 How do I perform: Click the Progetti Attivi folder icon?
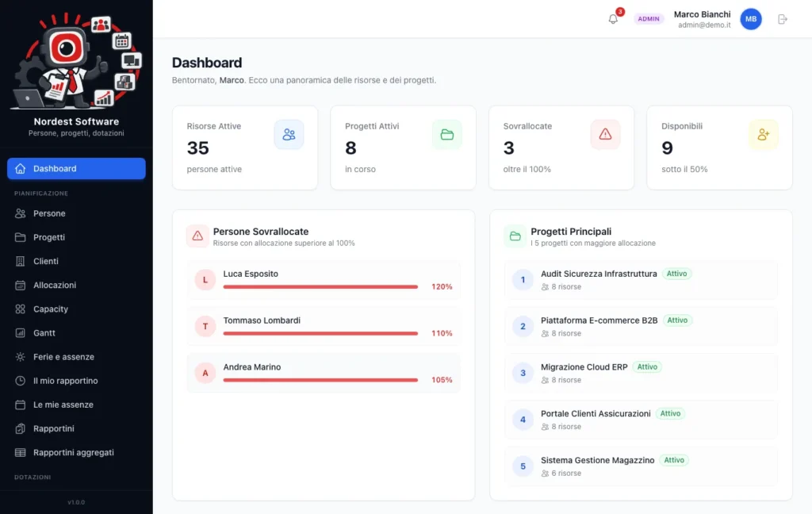[447, 135]
